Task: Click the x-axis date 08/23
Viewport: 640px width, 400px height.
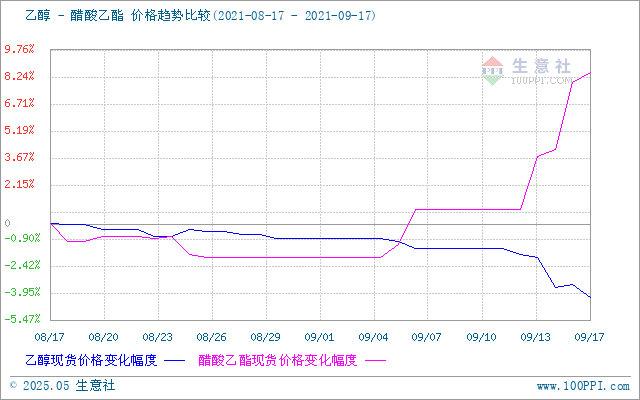Action: [x=158, y=337]
